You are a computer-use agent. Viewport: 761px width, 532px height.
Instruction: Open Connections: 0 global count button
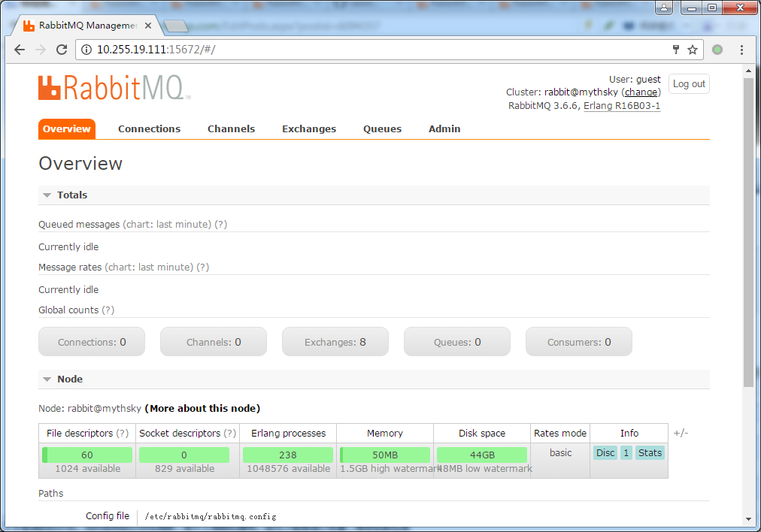click(x=92, y=342)
